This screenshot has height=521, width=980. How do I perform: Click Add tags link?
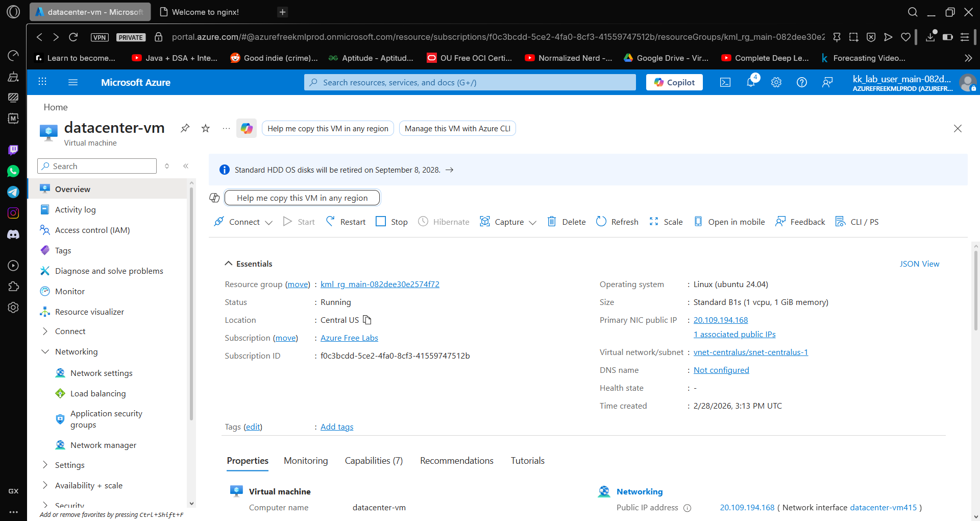point(337,427)
